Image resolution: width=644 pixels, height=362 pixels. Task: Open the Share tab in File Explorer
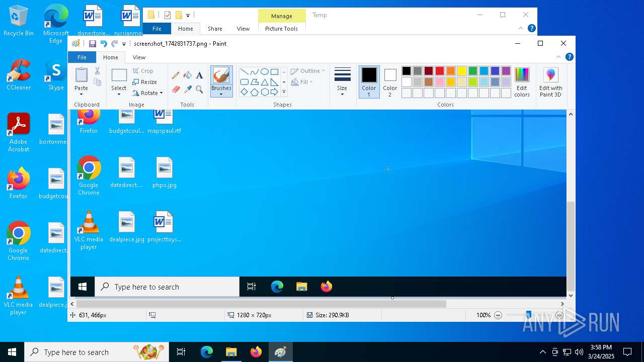click(215, 29)
